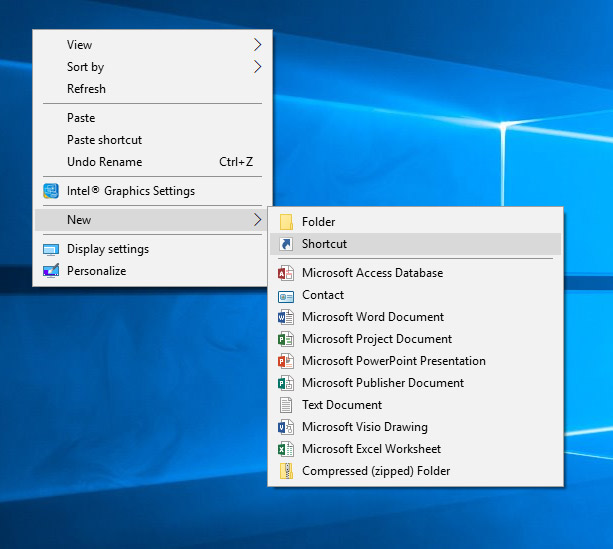Select Paste shortcut
The image size is (613, 549).
tap(152, 140)
